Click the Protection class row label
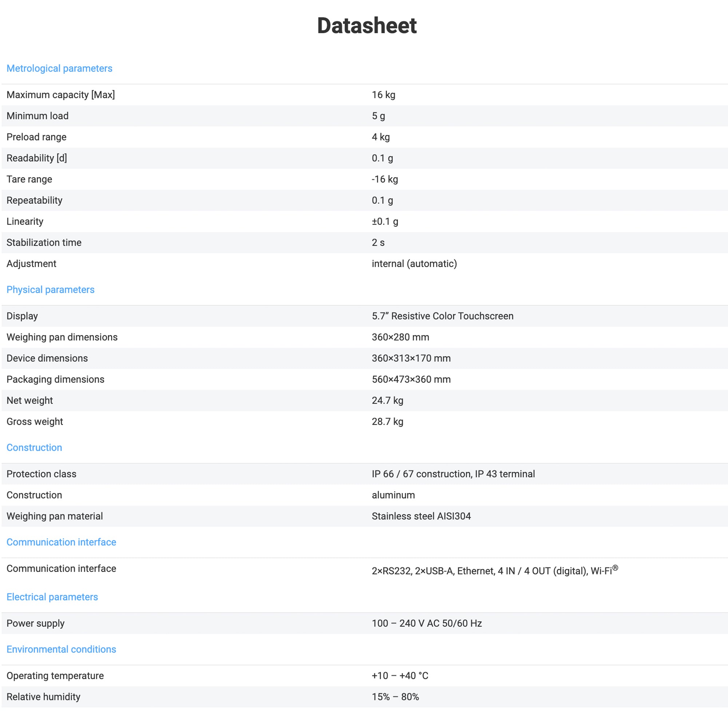This screenshot has width=728, height=728. 41,474
